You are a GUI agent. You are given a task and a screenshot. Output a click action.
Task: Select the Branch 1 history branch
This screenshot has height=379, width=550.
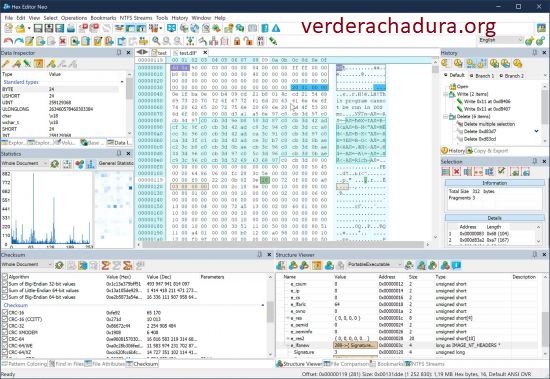pyautogui.click(x=482, y=75)
